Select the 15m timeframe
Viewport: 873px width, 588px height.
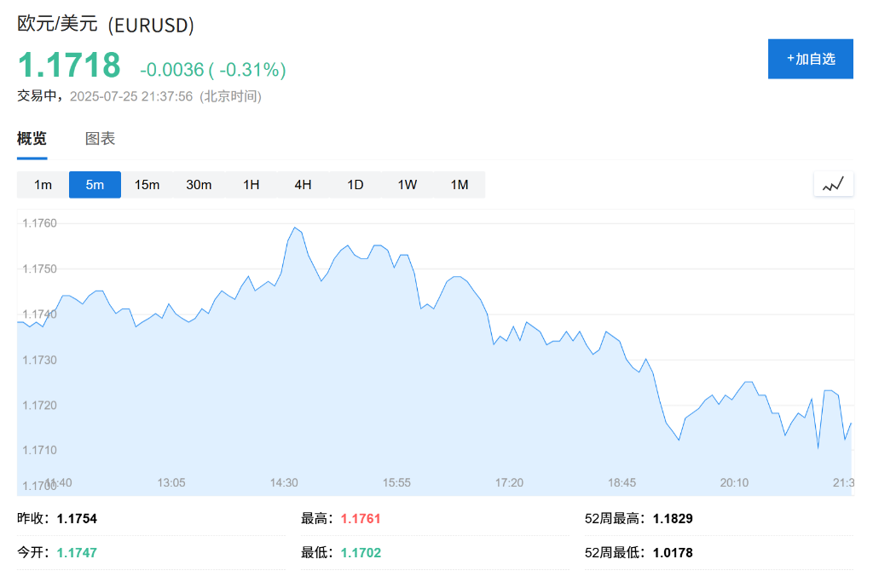147,184
